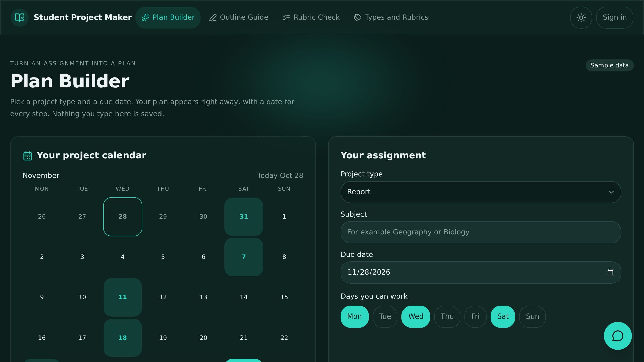Click the Sample data badge
Screen dimensions: 644x362
click(x=610, y=65)
